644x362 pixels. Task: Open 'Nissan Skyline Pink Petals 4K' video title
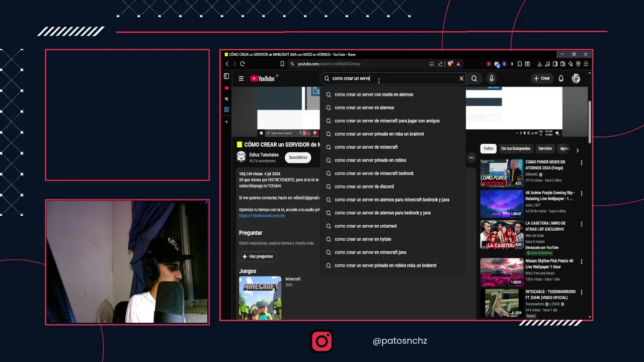(x=549, y=264)
